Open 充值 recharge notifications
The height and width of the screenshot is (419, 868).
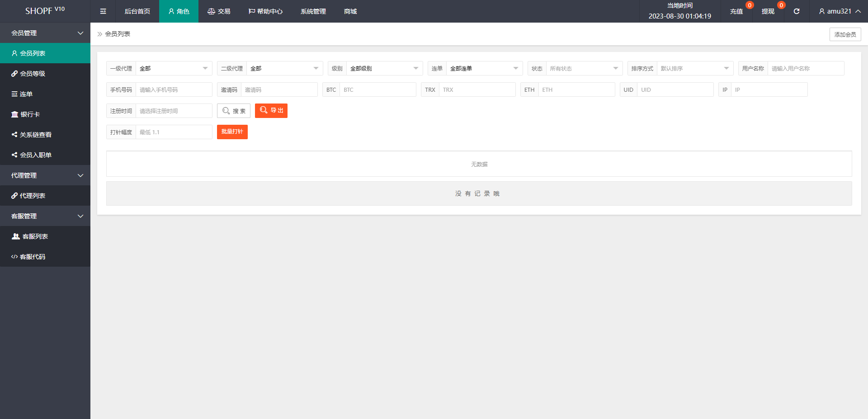click(736, 11)
